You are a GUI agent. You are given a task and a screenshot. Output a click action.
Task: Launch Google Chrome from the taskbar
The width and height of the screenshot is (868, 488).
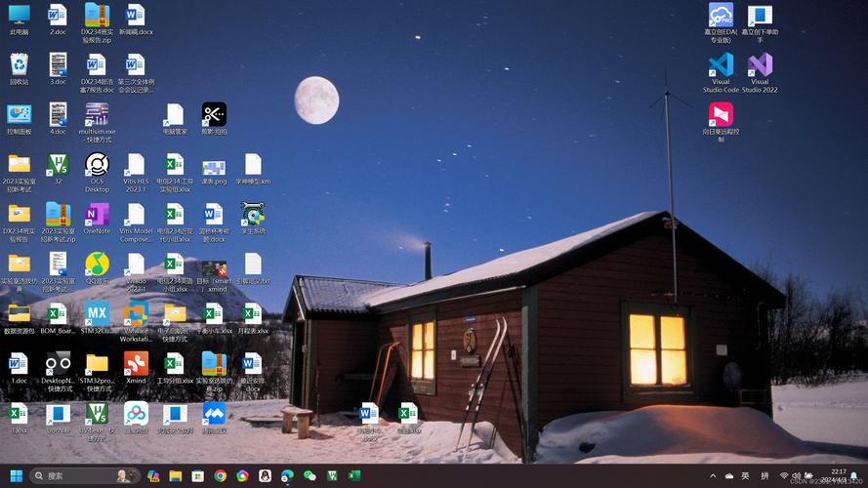tap(221, 476)
